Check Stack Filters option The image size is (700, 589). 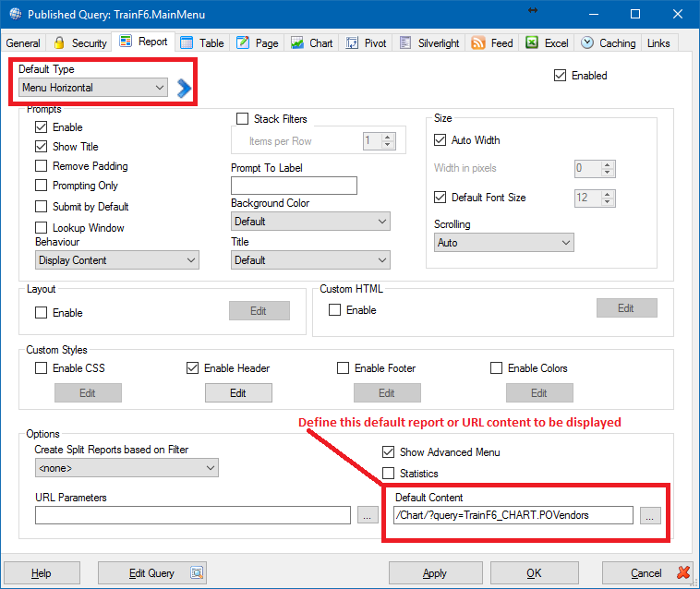click(242, 119)
